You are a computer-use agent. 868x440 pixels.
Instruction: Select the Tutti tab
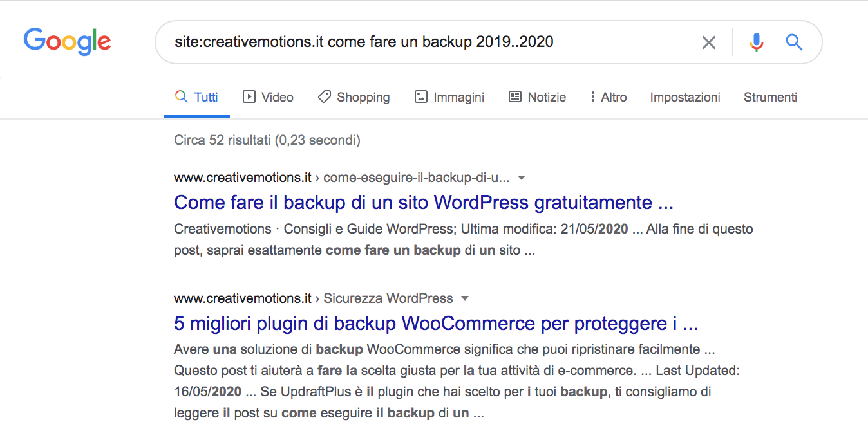[197, 97]
